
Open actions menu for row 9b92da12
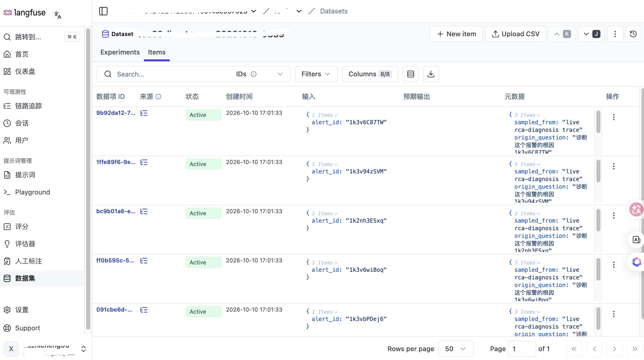(x=614, y=117)
